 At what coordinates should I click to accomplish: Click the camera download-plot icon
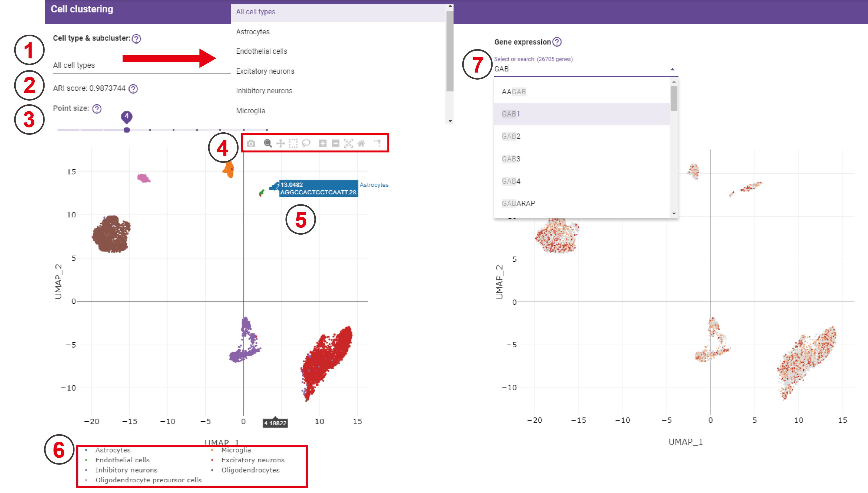point(251,144)
